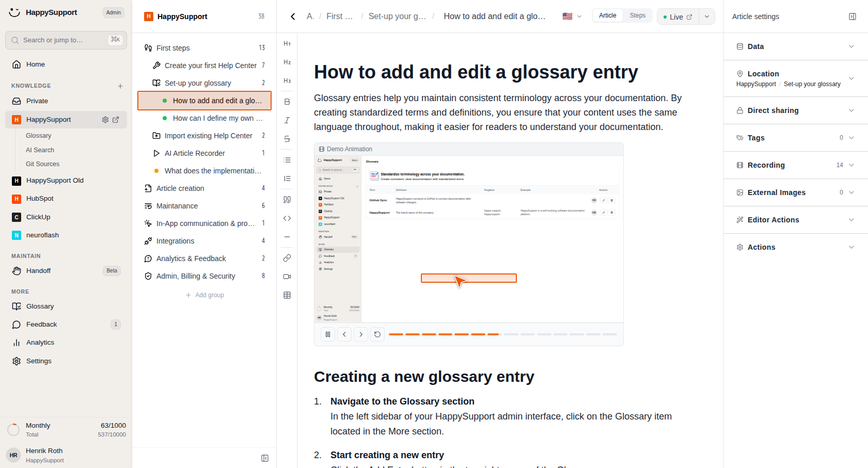
Task: Click the back arrow in breadcrumb
Action: click(x=293, y=17)
